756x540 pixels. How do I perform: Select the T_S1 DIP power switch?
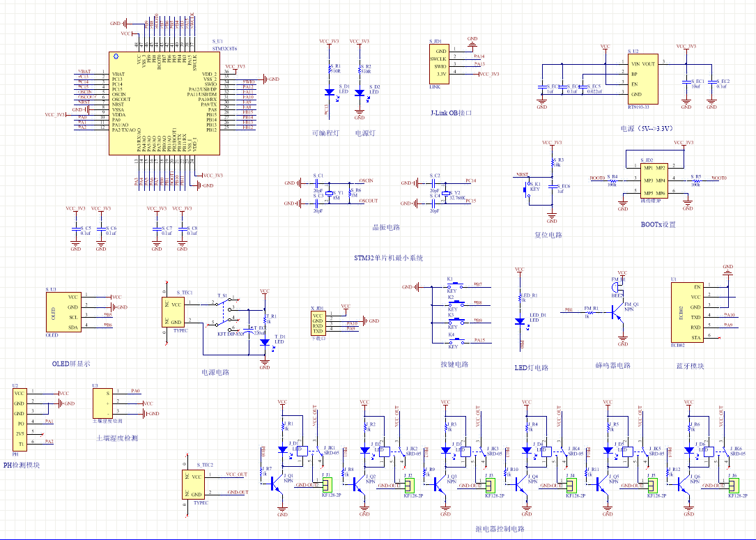point(226,315)
